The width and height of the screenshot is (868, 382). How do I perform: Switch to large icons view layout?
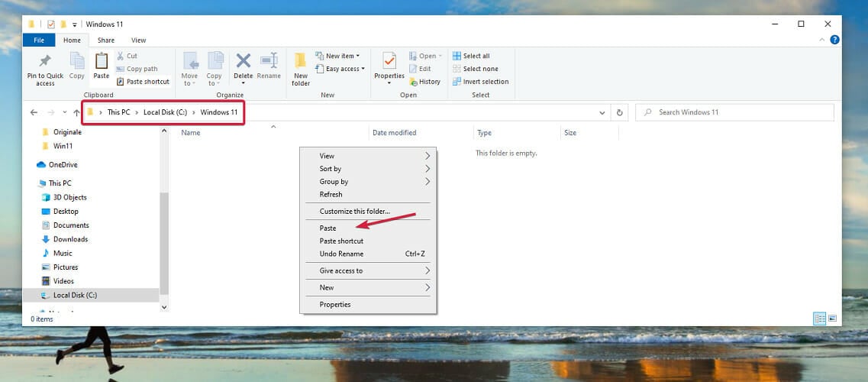pyautogui.click(x=832, y=319)
